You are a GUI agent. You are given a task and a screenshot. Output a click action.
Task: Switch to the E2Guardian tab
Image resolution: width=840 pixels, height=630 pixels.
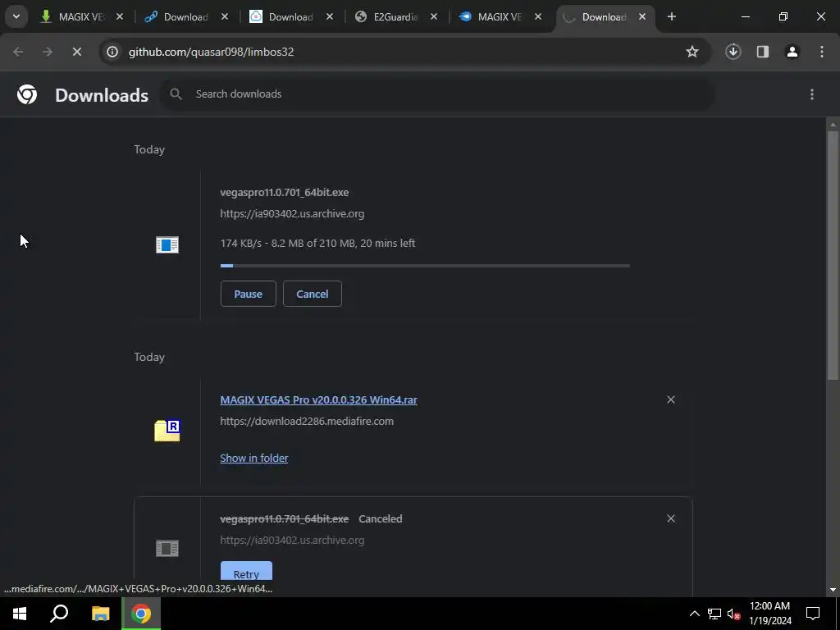(395, 17)
